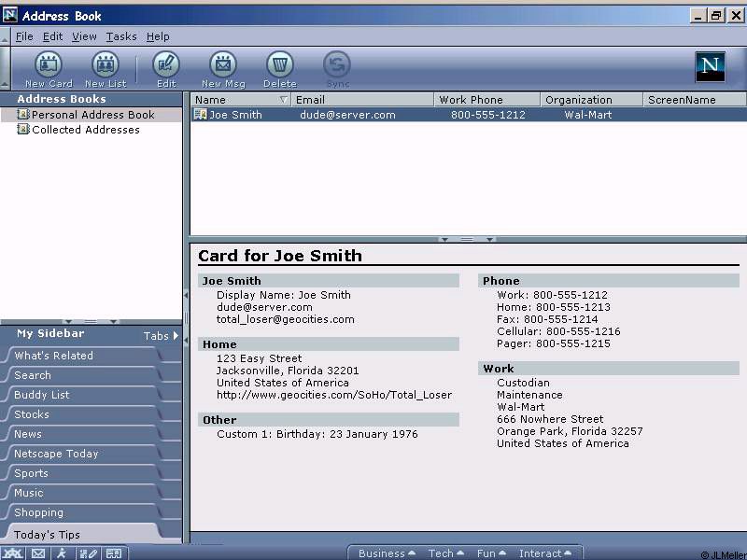Sort contacts by Name column header
The width and height of the screenshot is (747, 560).
coord(241,100)
